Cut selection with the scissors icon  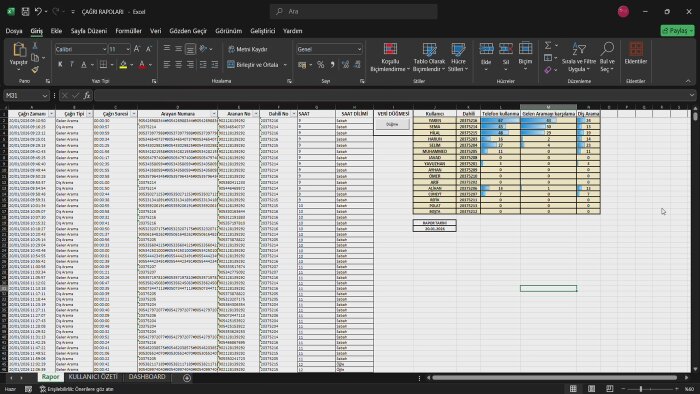pyautogui.click(x=35, y=46)
